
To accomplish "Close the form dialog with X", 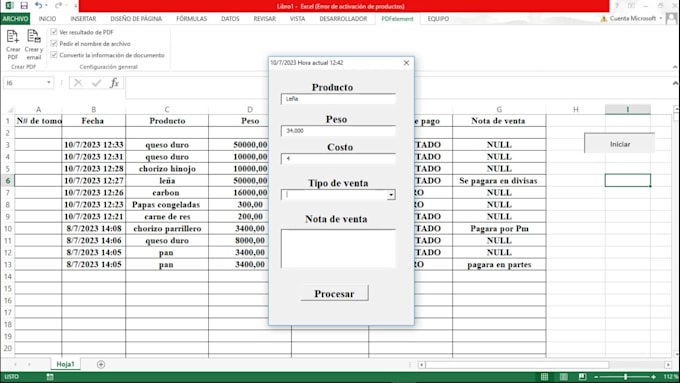I will point(406,63).
